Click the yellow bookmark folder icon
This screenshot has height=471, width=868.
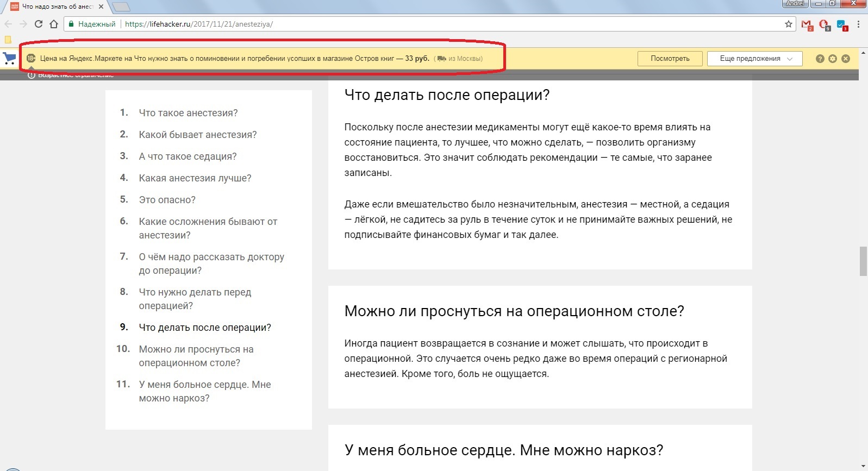[x=8, y=40]
